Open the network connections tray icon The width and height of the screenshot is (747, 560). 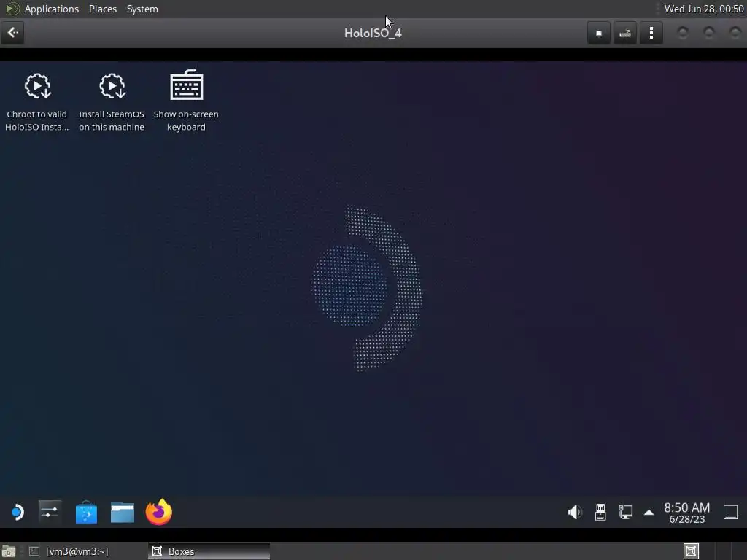pyautogui.click(x=625, y=513)
